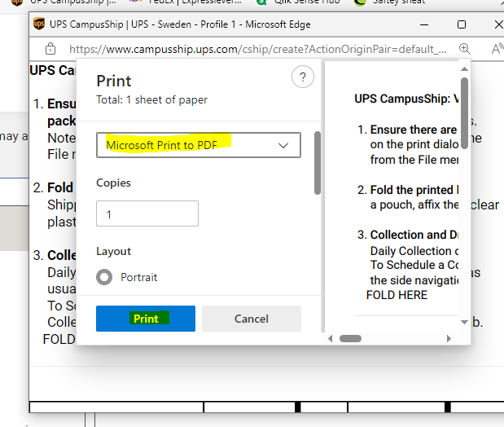Viewport: 504px width, 427px height.
Task: Click the 'Print' dialog heading
Action: (x=114, y=81)
